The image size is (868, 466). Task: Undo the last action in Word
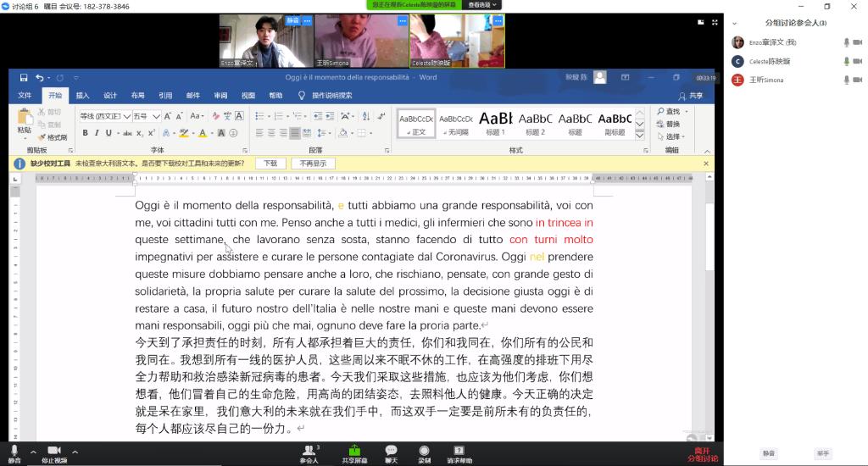pos(39,77)
